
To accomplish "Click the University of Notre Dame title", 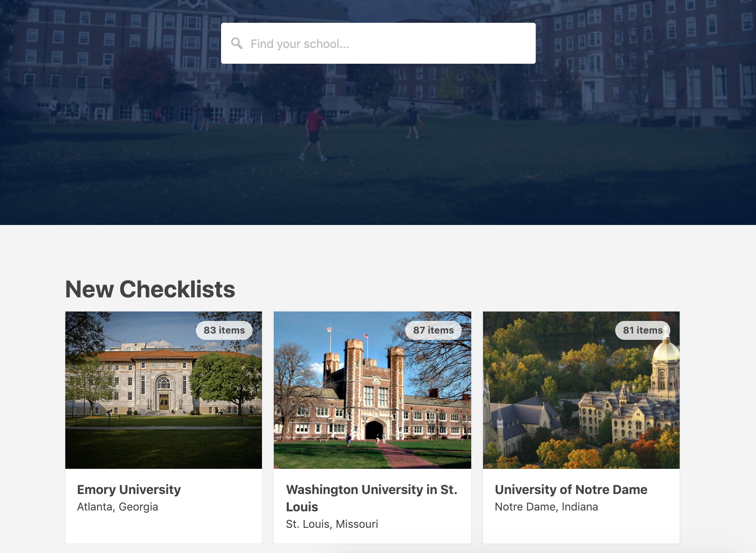I will pos(571,490).
